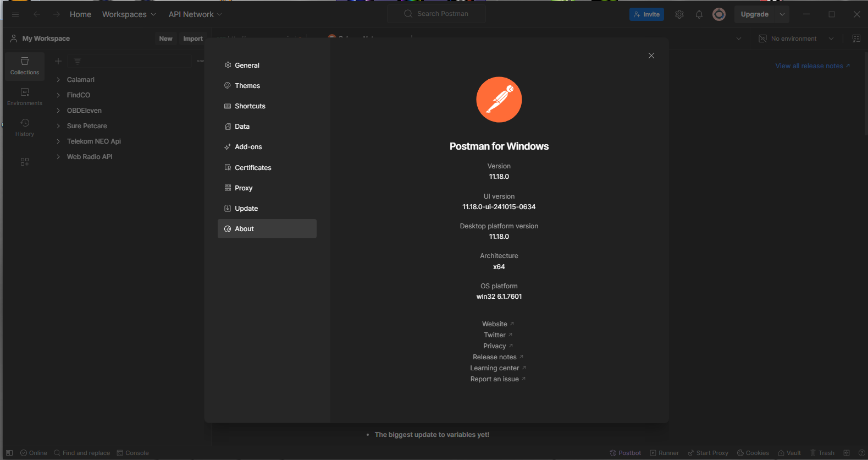The width and height of the screenshot is (868, 460).
Task: Select the General settings tab
Action: coord(267,65)
